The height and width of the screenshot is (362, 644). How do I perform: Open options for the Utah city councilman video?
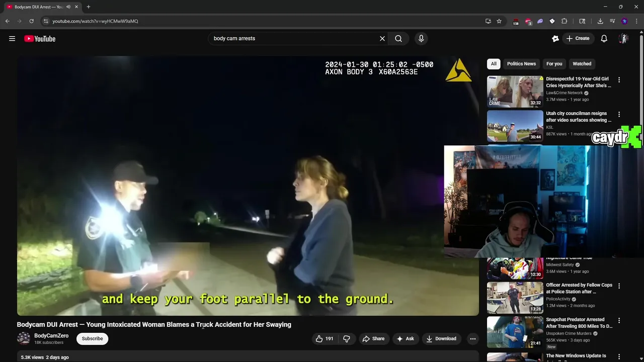619,115
